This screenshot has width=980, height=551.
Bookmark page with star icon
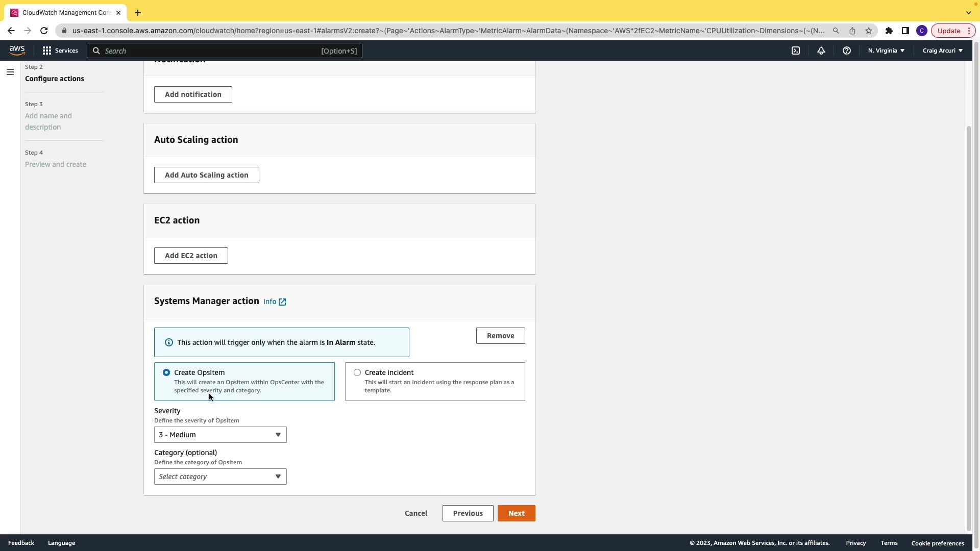868,31
